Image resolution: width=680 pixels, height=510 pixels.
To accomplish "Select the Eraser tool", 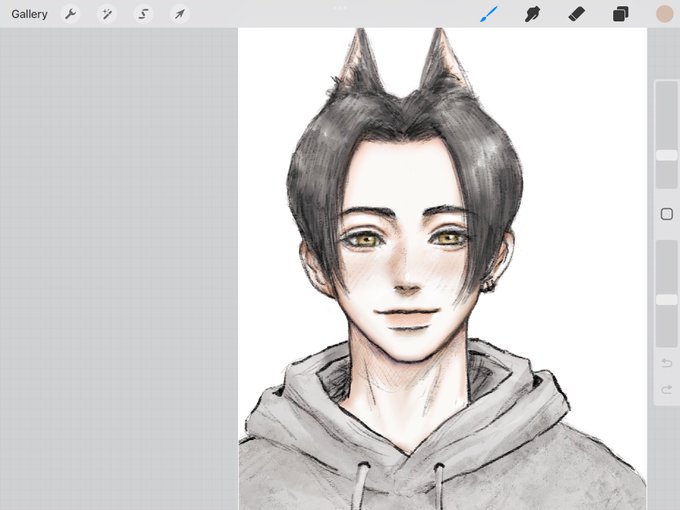I will 576,14.
